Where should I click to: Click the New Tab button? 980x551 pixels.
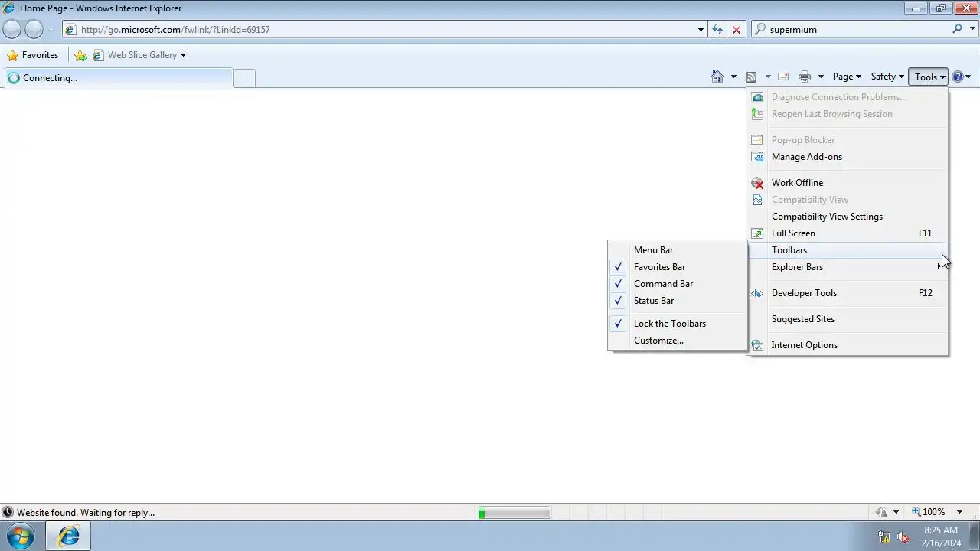(x=244, y=78)
